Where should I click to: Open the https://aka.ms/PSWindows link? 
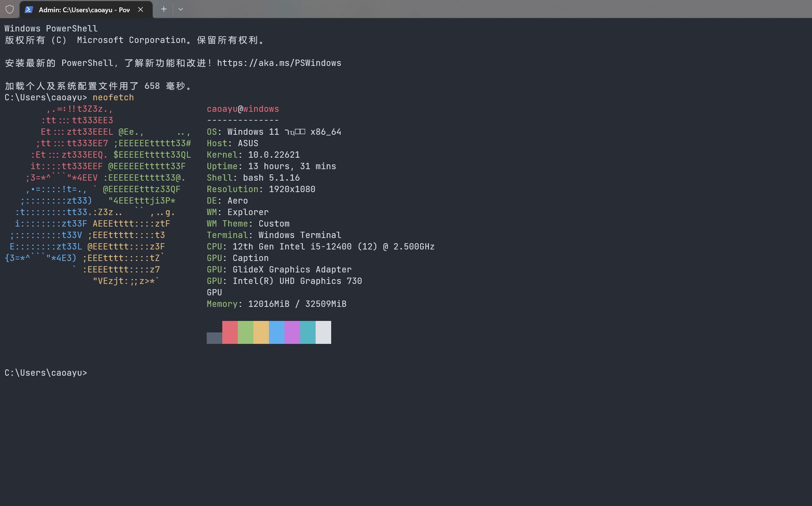279,63
